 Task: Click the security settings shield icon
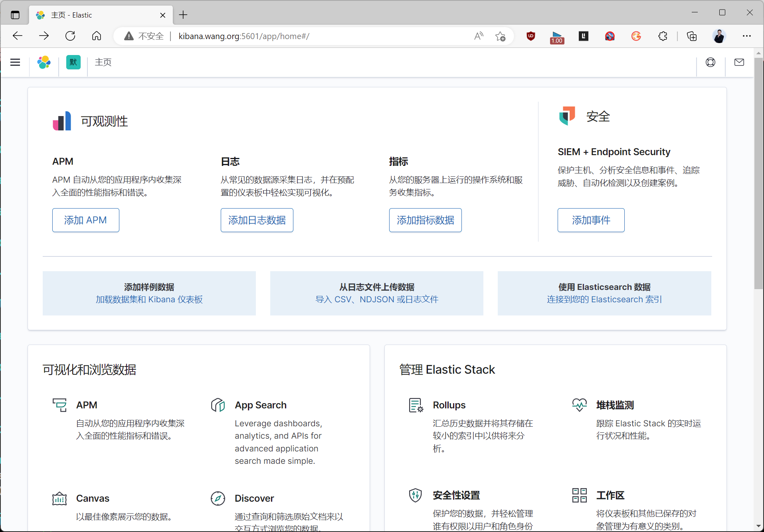[416, 495]
